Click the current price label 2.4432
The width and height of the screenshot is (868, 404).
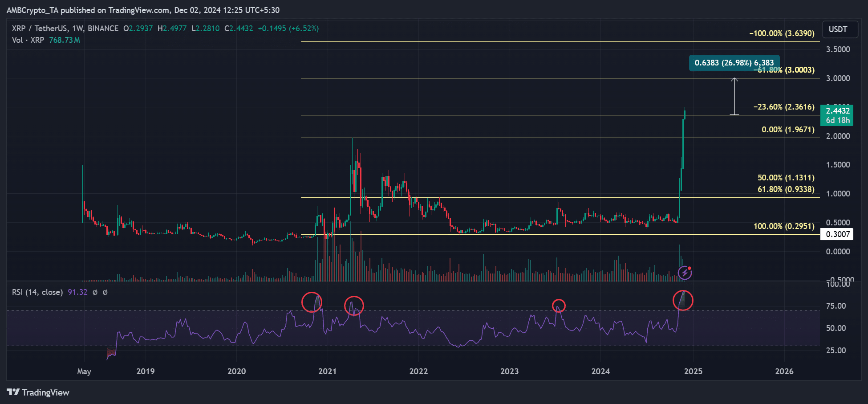[838, 110]
